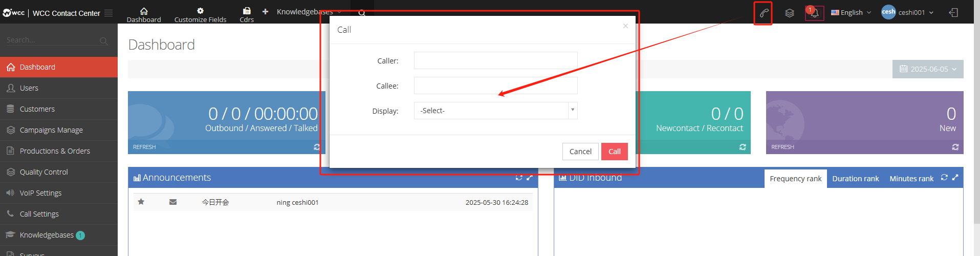
Task: Click the ceshi001 avatar circle
Action: [x=888, y=12]
